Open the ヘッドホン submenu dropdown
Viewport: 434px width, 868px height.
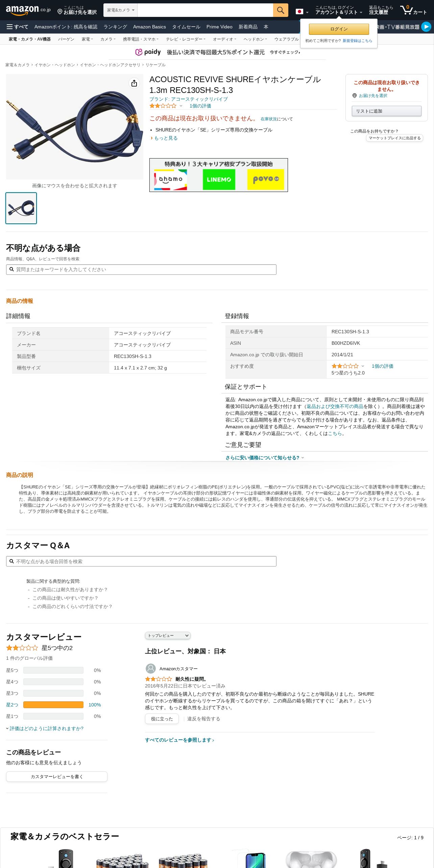pos(255,39)
